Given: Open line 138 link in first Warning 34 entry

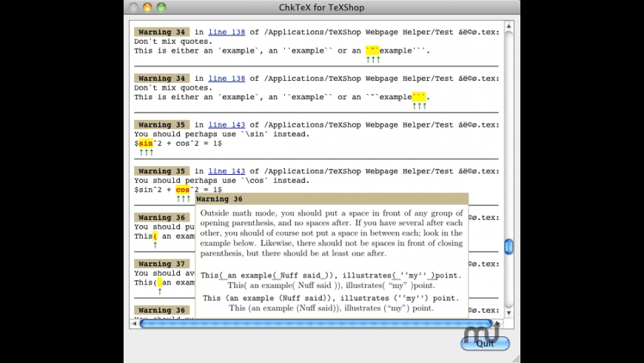Looking at the screenshot, I should [227, 32].
